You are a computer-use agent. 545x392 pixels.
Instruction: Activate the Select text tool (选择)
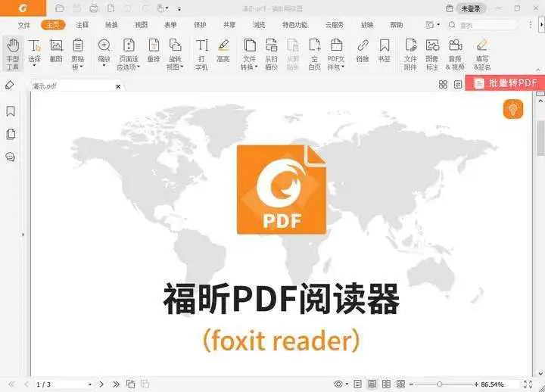click(34, 51)
